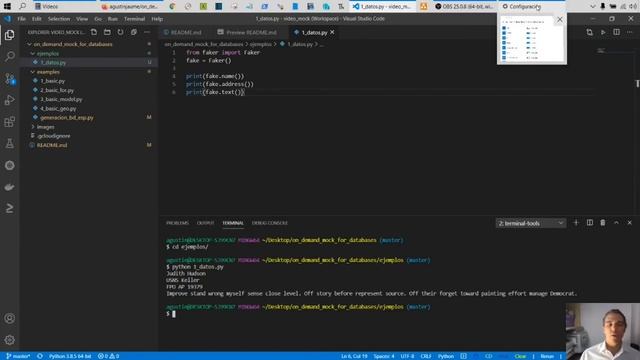Image resolution: width=640 pixels, height=360 pixels.
Task: Add a new terminal with plus icon
Action: (x=576, y=223)
